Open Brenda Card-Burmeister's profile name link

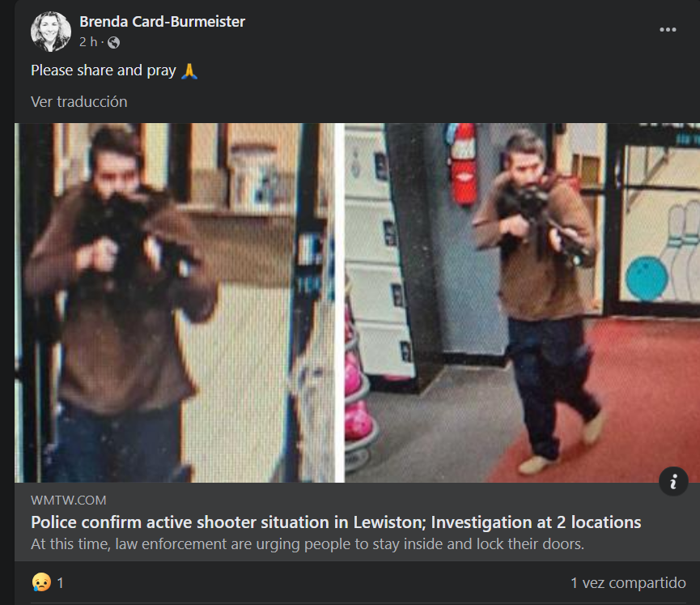[162, 21]
